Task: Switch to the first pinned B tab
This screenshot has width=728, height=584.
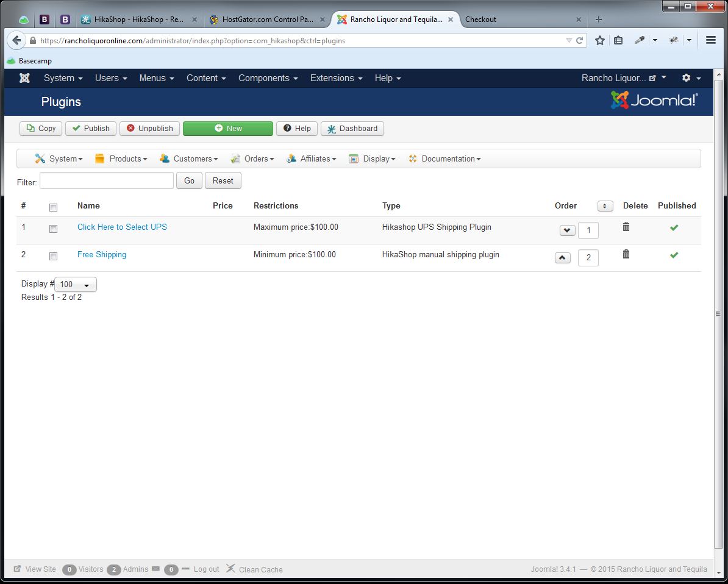Action: coord(44,20)
